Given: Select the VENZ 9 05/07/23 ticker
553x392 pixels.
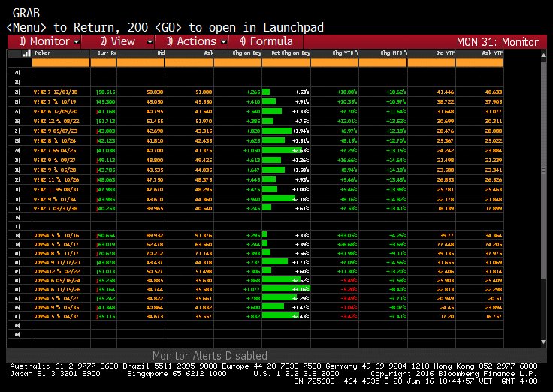Looking at the screenshot, I should (56, 131).
